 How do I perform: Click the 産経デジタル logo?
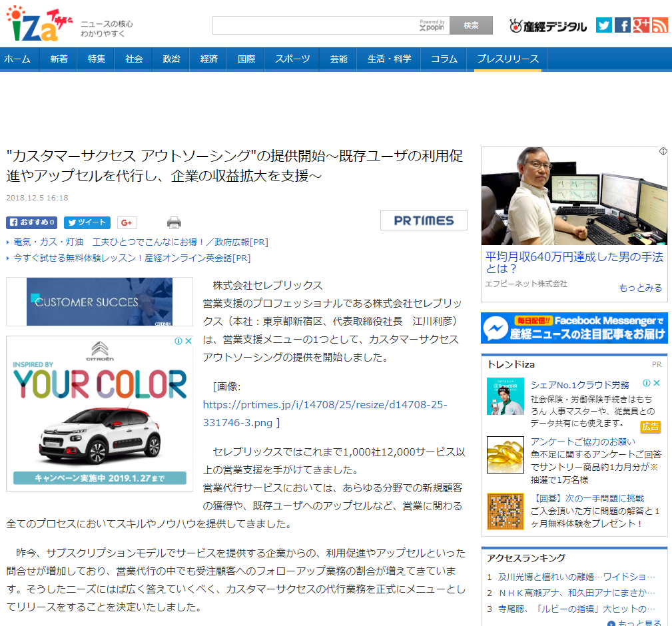(x=547, y=26)
